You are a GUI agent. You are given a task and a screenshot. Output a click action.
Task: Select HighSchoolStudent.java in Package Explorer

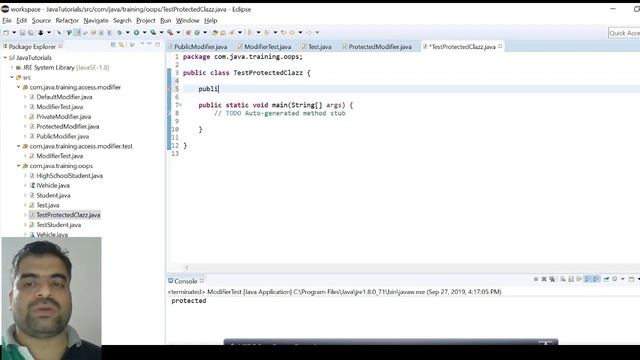(69, 176)
